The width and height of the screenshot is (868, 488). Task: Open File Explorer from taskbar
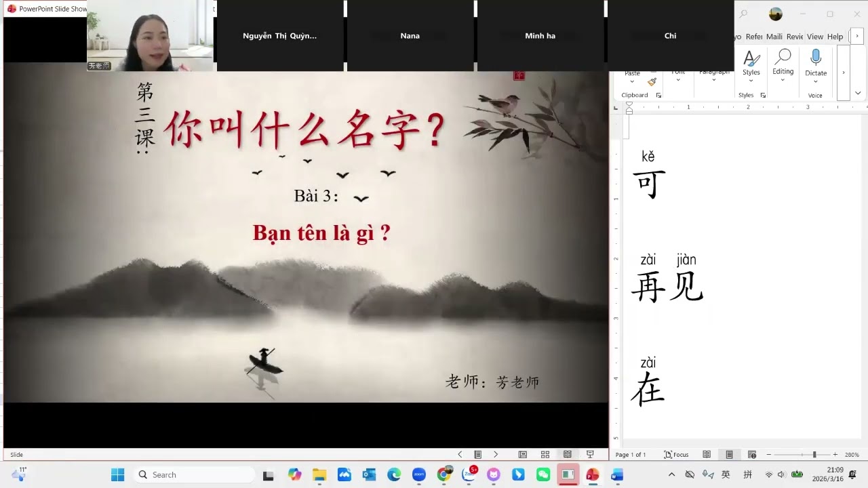tap(319, 474)
